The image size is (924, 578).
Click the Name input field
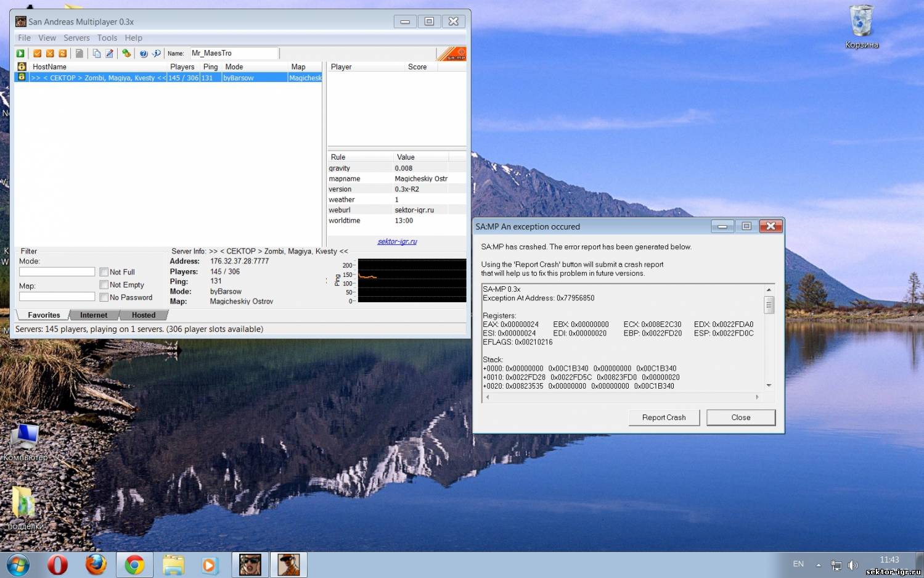(233, 54)
